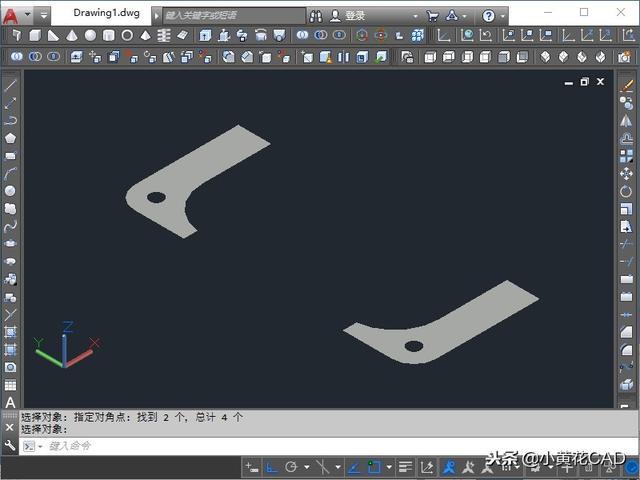Select the Box solid tool
Screen dimensions: 640x480
coord(35,36)
